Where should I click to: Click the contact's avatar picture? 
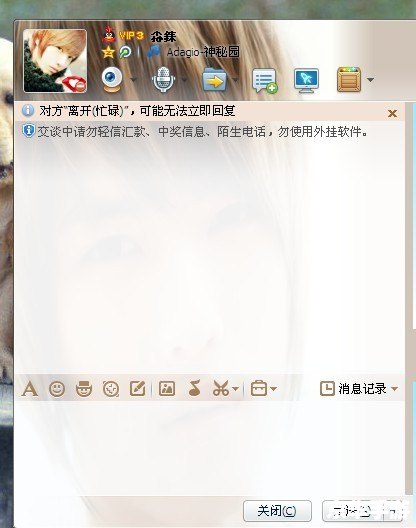click(55, 61)
